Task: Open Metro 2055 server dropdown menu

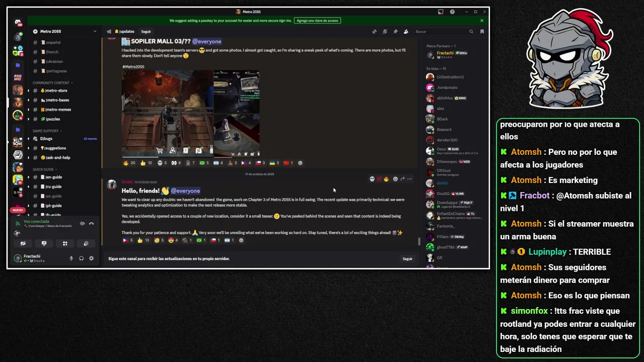Action: tap(64, 32)
